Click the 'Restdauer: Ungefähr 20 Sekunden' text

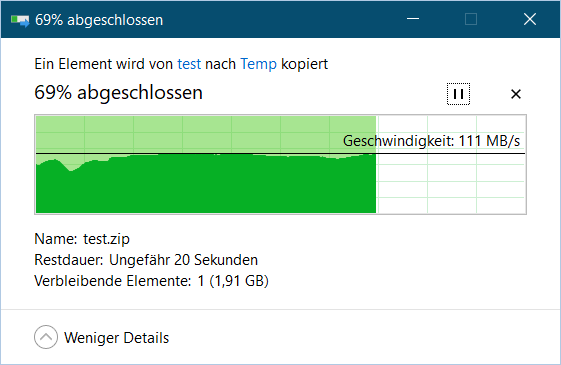[146, 260]
